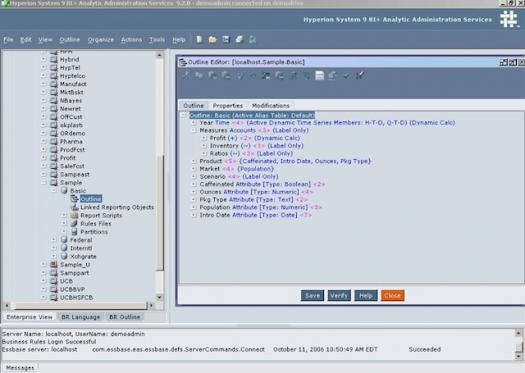Expand the Federal database node
This screenshot has height=373, width=525.
[x=54, y=240]
